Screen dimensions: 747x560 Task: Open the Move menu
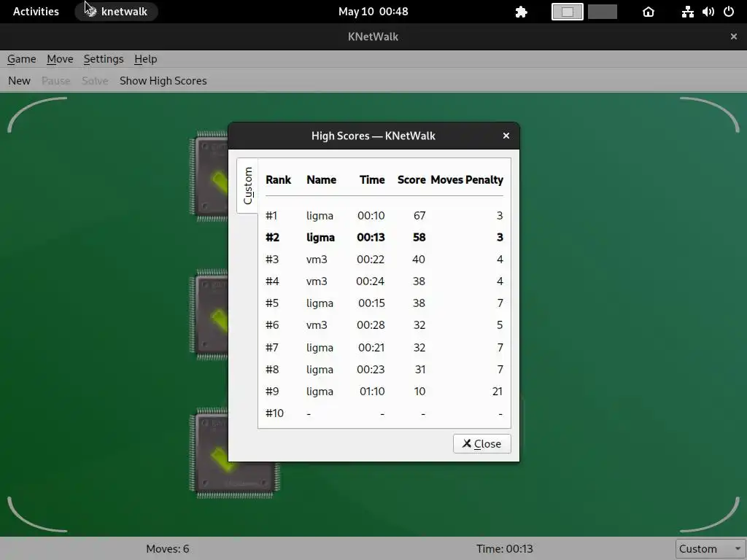pyautogui.click(x=60, y=59)
